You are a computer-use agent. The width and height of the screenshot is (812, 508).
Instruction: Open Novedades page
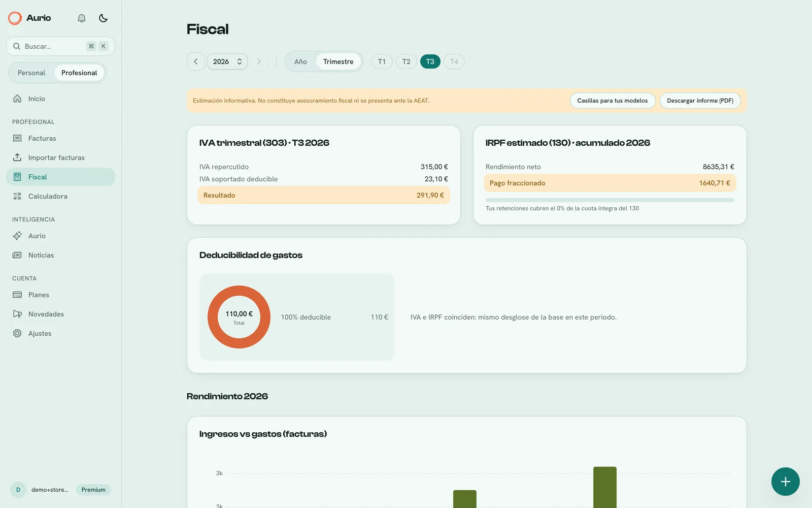click(x=60, y=314)
